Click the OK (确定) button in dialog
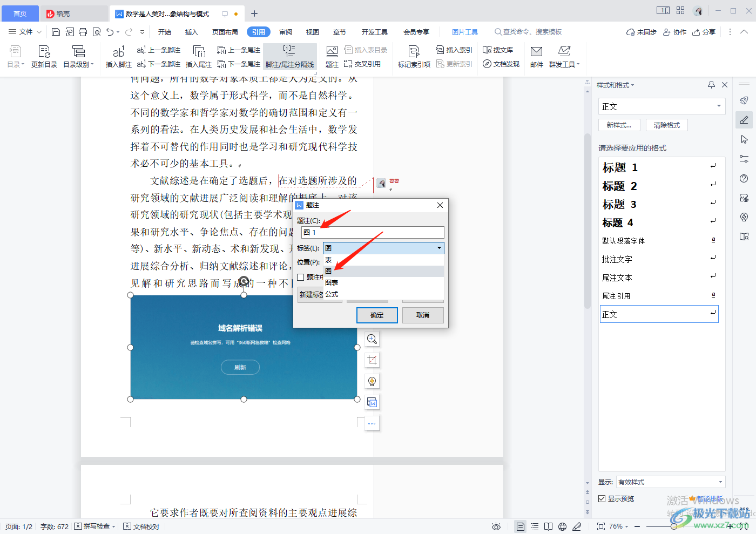This screenshot has height=534, width=756. [x=377, y=315]
